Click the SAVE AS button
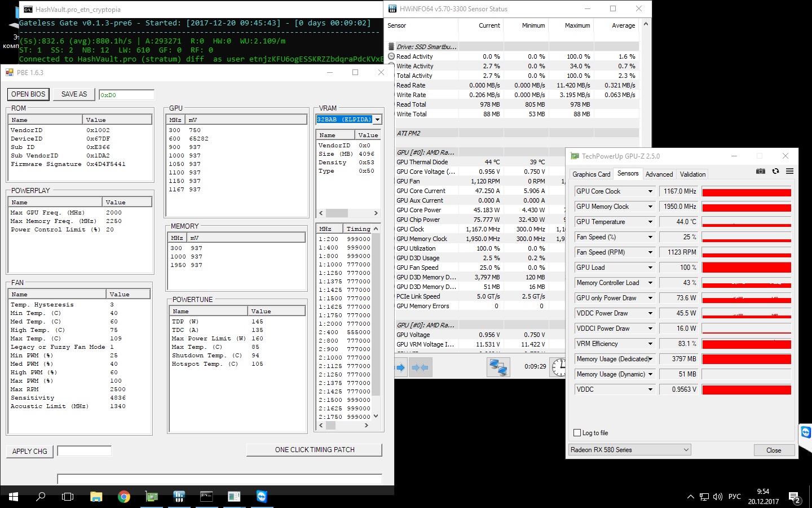Viewport: 812px width, 508px height. click(x=74, y=94)
